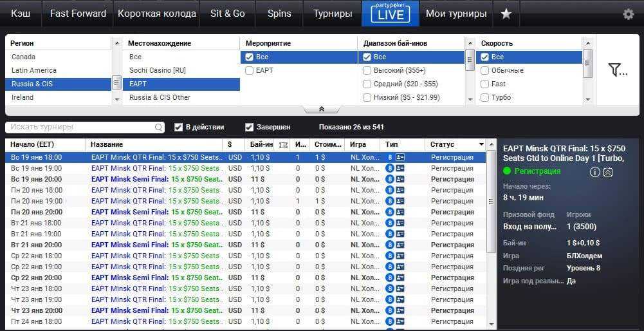The image size is (644, 331).
Task: Click down arrow of Регион list scrollbar
Action: (117, 100)
